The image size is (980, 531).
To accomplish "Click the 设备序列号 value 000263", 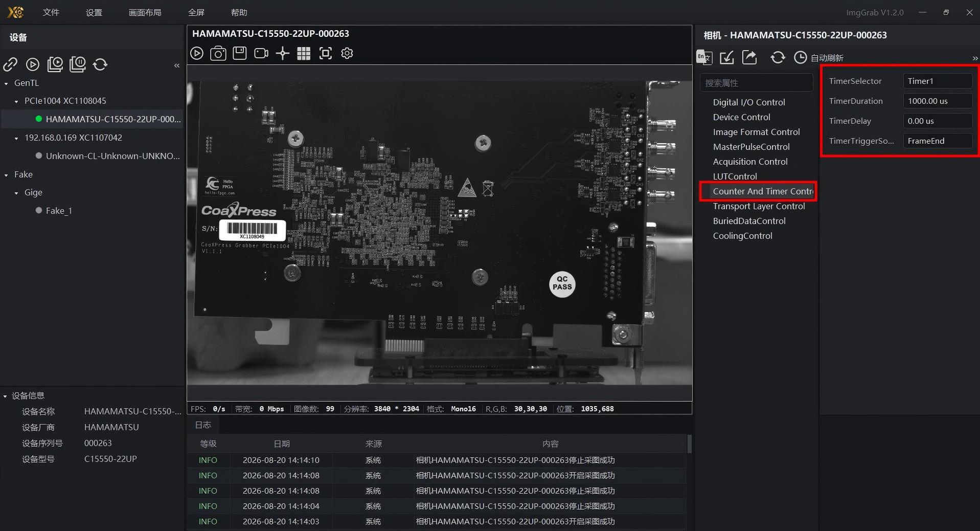I will (x=98, y=444).
